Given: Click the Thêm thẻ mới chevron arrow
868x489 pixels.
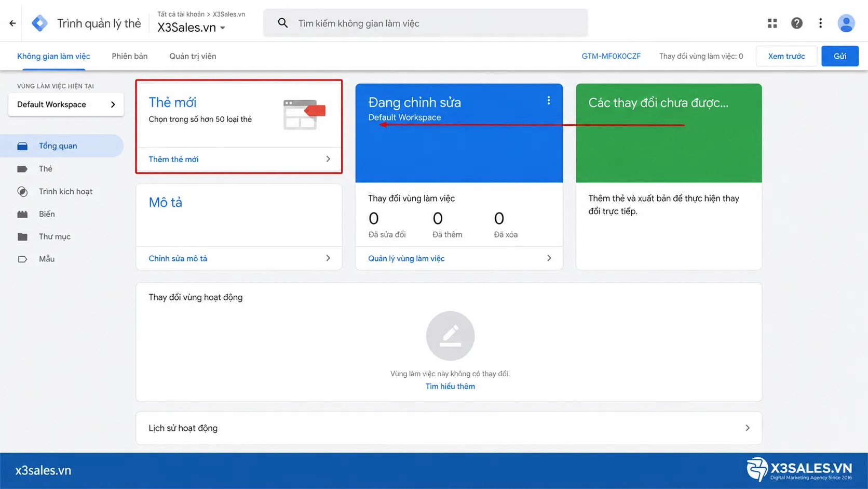Looking at the screenshot, I should (x=328, y=159).
